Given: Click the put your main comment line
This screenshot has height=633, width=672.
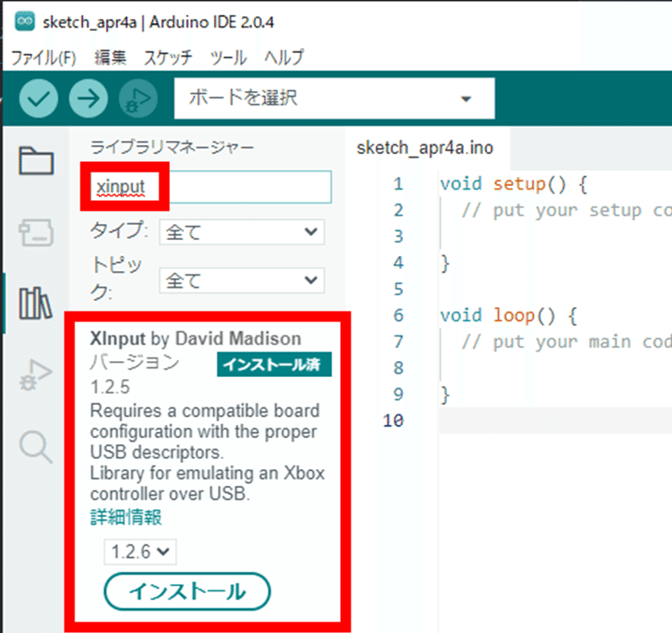Looking at the screenshot, I should point(567,342).
